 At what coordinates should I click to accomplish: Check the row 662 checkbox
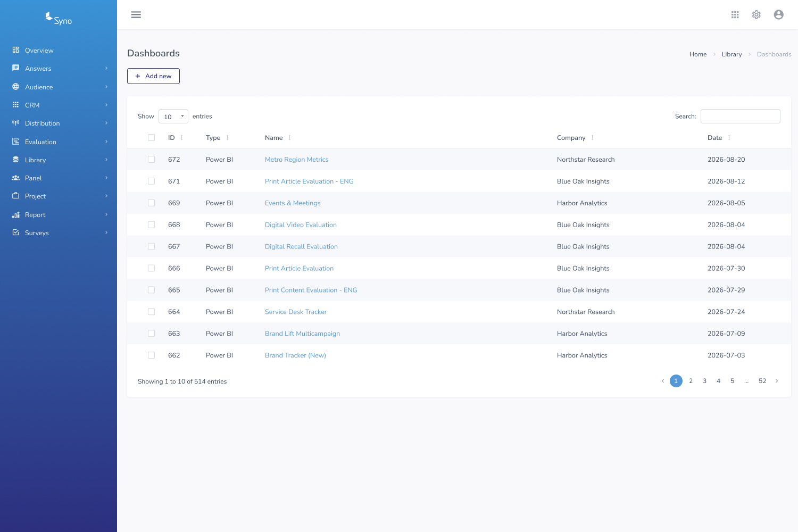pos(151,355)
